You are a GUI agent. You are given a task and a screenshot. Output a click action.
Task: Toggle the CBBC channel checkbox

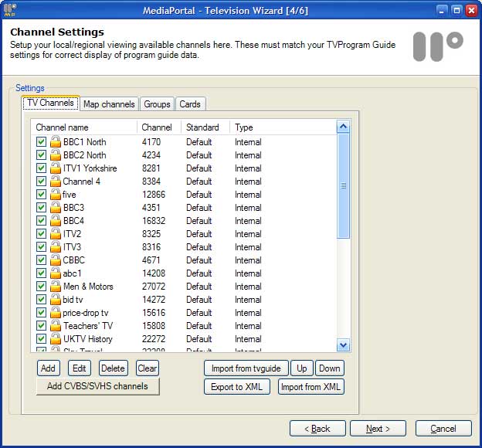41,260
